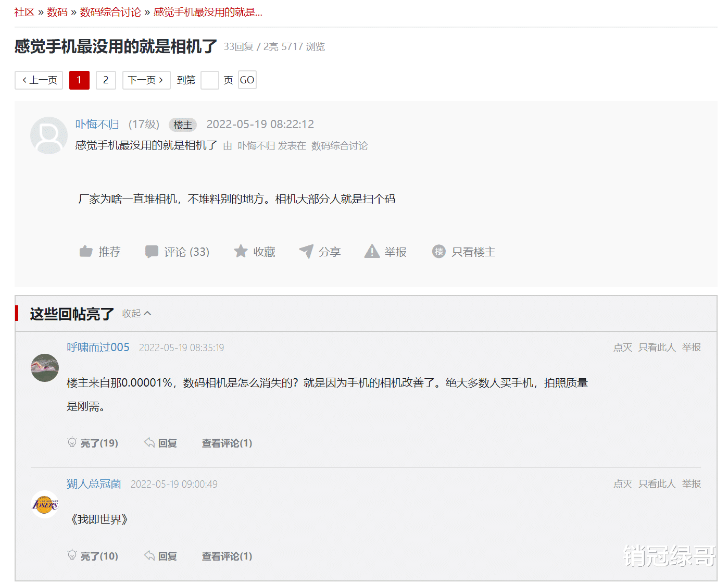728x583 pixels.
Task: Click the 举报 report warning icon
Action: pyautogui.click(x=372, y=252)
